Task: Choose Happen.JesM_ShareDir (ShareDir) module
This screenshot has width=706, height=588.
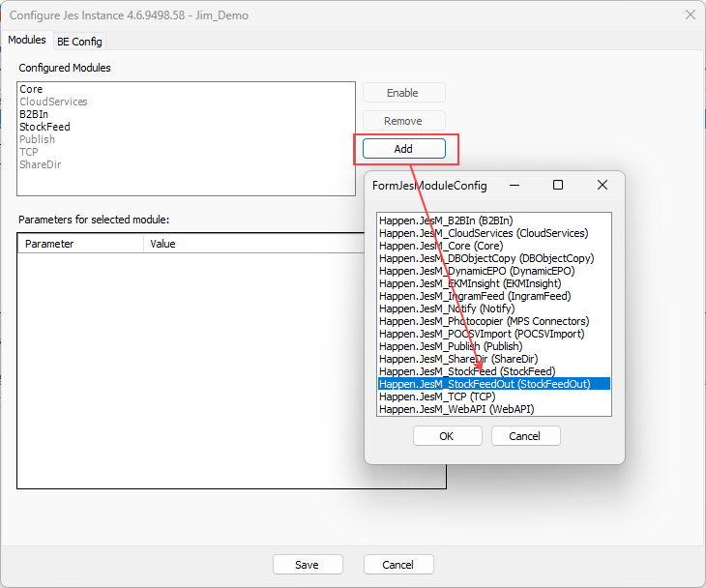Action: [494, 360]
